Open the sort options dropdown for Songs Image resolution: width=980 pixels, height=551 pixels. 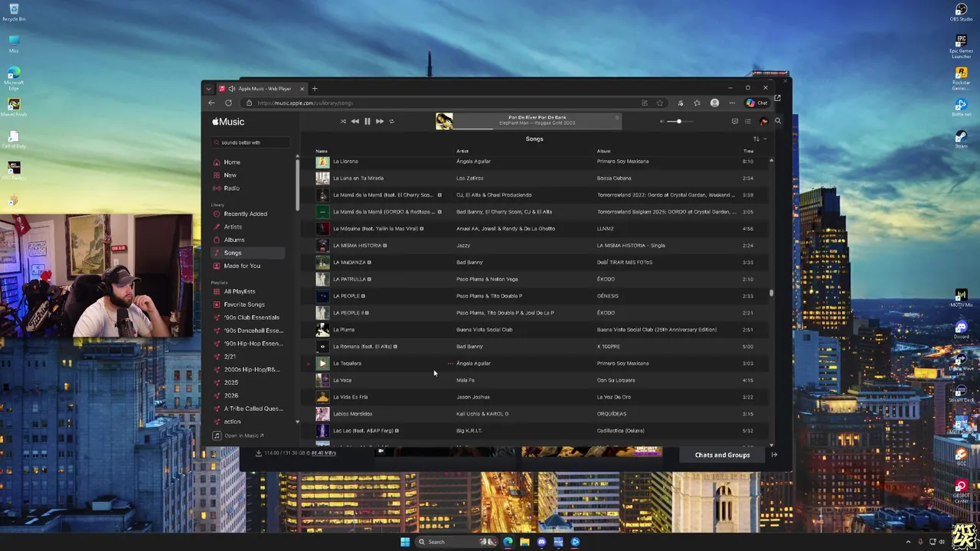coord(759,139)
